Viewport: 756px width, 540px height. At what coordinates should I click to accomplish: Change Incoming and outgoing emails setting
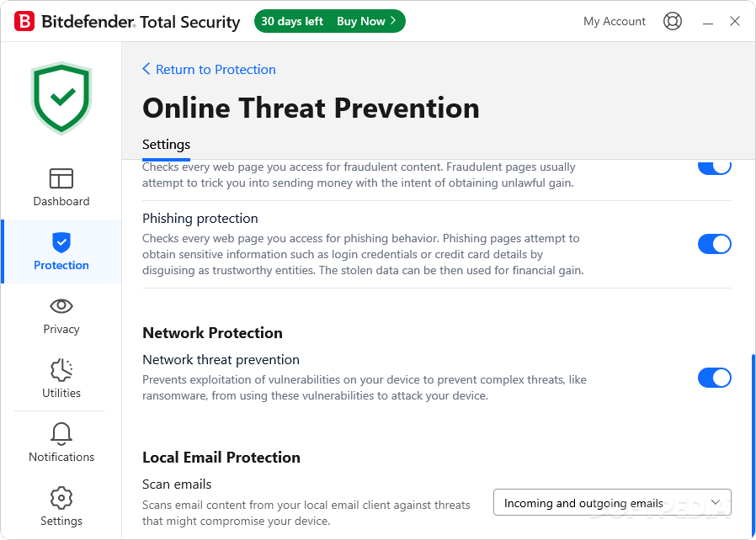(x=612, y=502)
